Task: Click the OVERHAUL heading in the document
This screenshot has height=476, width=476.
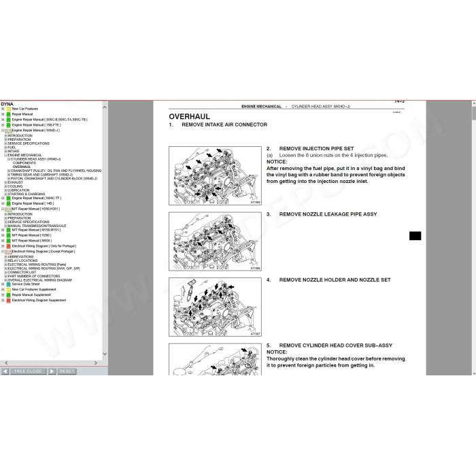Action: pyautogui.click(x=190, y=116)
